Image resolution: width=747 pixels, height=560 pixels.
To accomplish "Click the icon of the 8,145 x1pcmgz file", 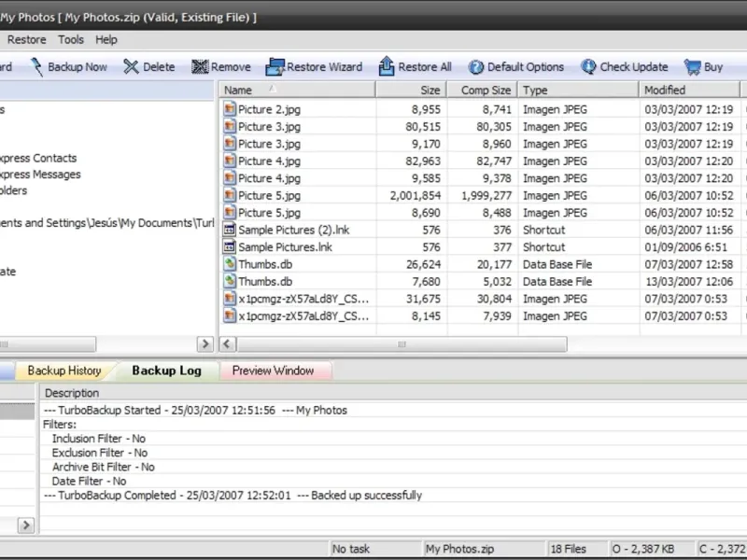I will (230, 315).
